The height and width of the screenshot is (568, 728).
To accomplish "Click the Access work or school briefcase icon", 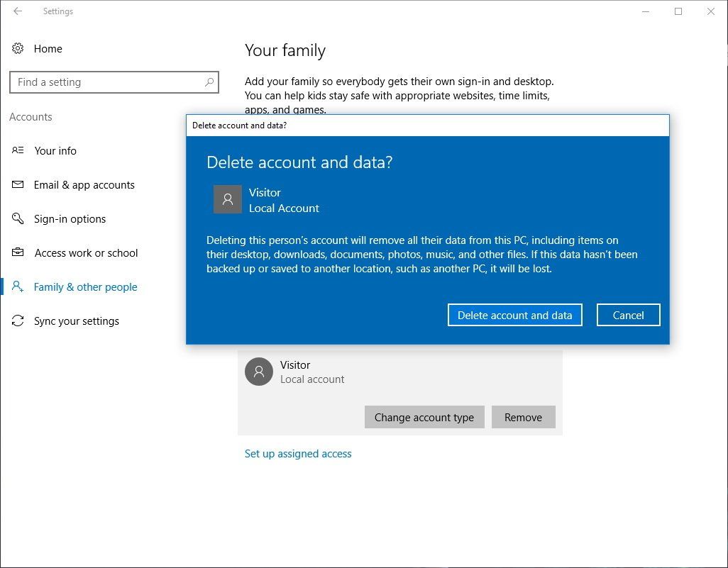I will [x=18, y=252].
